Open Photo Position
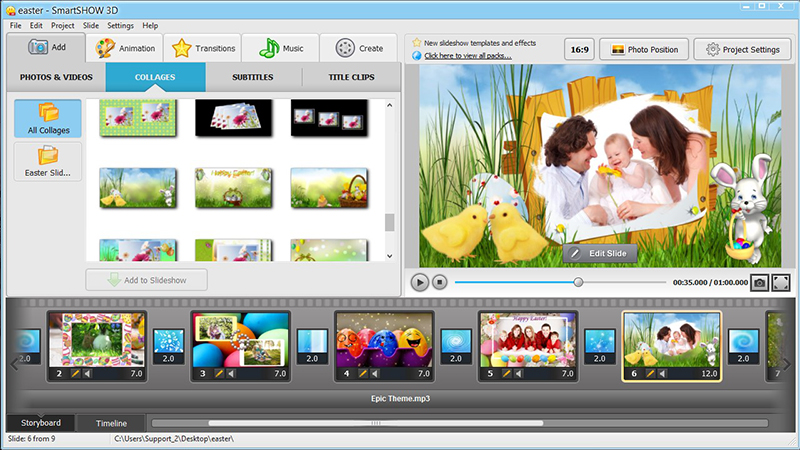Viewport: 800px width, 450px height. point(644,49)
